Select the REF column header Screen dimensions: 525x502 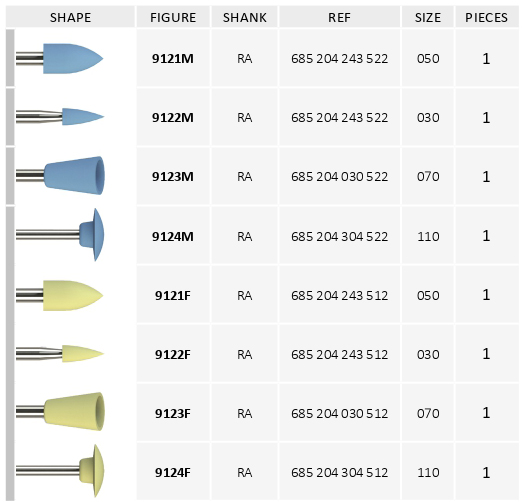click(339, 17)
